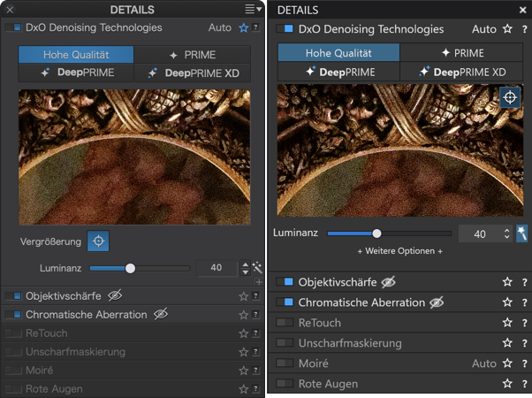Toggle Moiré in right panel
The width and height of the screenshot is (532, 398).
285,363
